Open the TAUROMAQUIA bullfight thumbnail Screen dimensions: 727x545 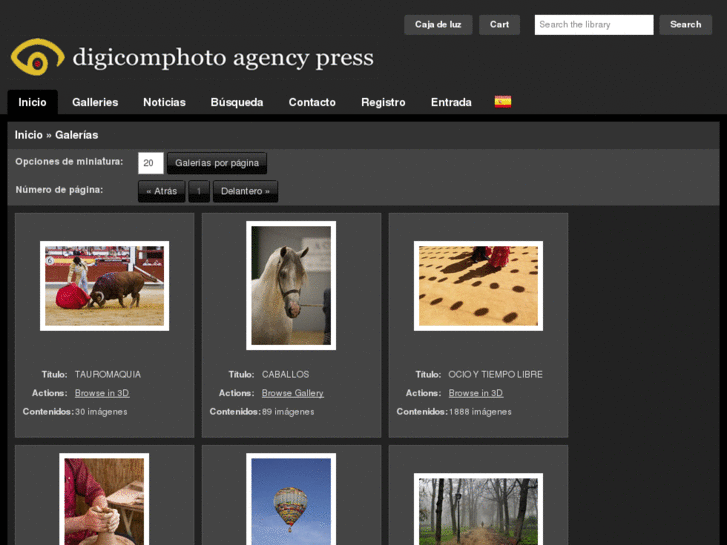[x=104, y=286]
